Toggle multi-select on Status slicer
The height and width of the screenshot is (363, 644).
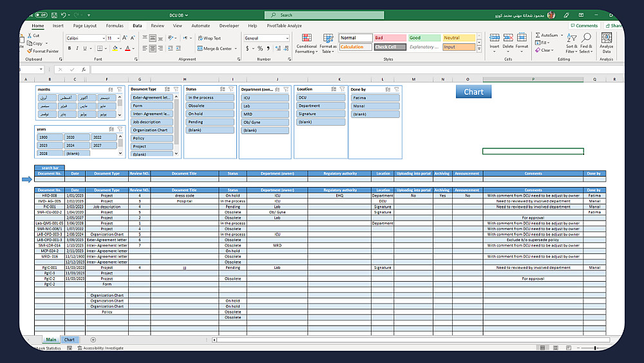point(222,89)
